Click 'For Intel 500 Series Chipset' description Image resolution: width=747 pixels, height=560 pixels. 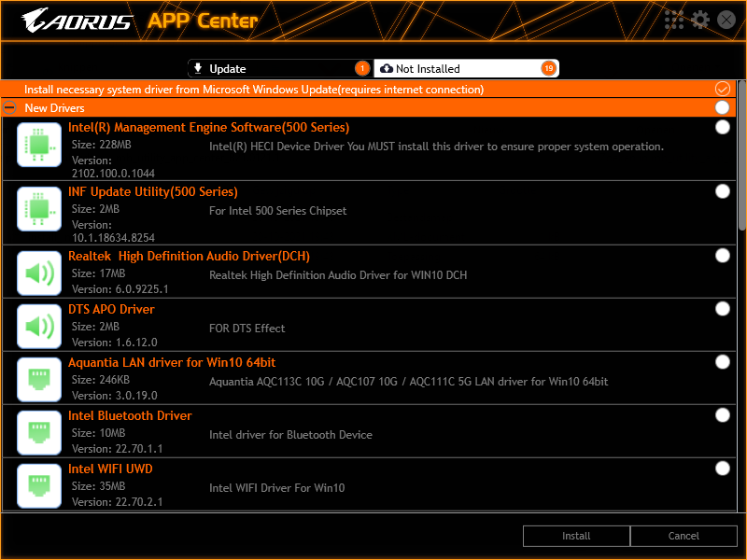point(277,211)
